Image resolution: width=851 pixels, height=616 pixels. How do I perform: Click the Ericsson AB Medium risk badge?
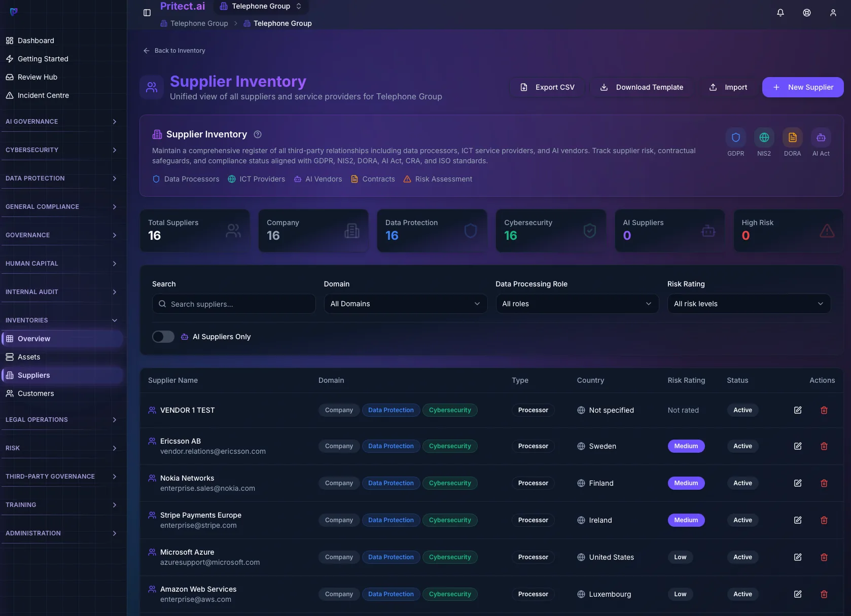tap(686, 446)
